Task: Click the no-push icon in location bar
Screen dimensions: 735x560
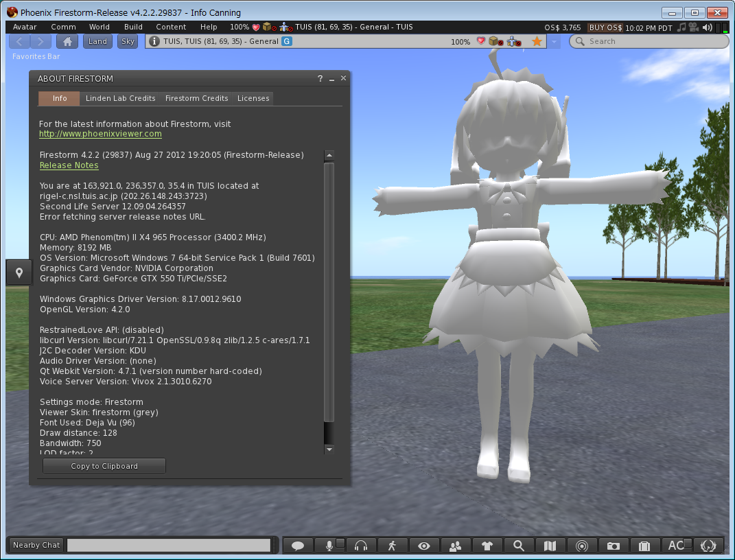Action: 514,41
